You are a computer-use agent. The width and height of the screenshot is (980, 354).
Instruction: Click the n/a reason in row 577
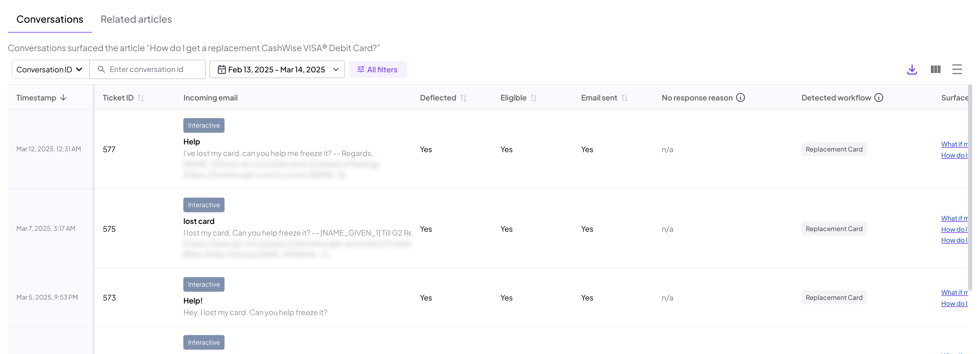click(667, 149)
